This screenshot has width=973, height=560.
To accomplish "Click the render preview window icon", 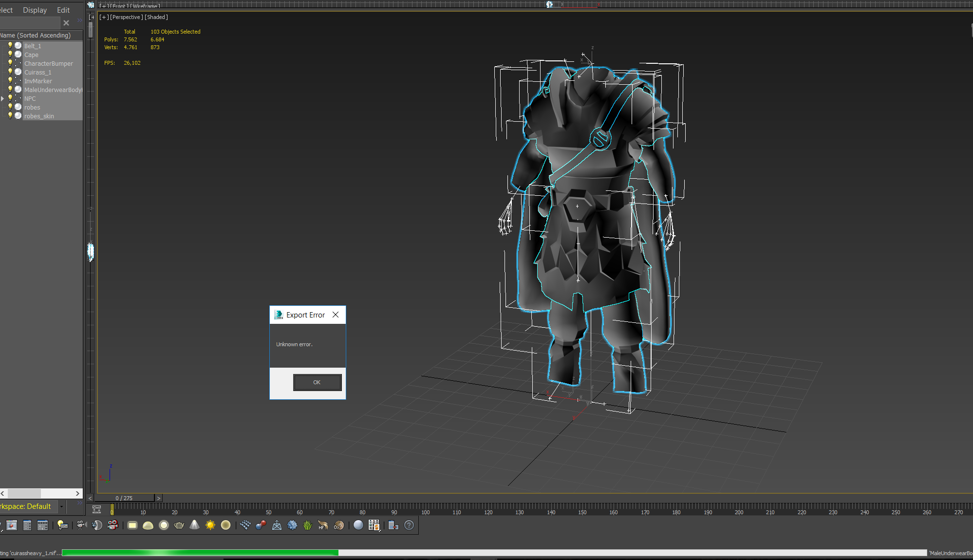I will [x=12, y=525].
